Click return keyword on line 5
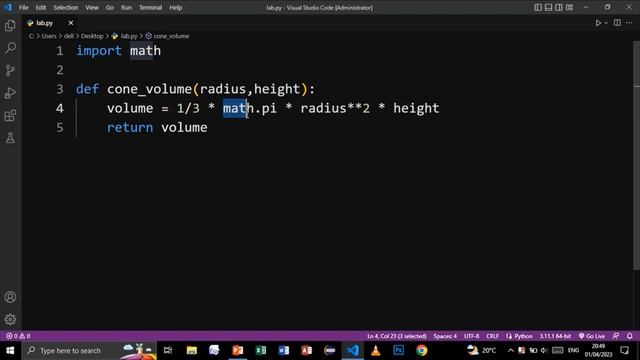This screenshot has width=640, height=360. 130,127
